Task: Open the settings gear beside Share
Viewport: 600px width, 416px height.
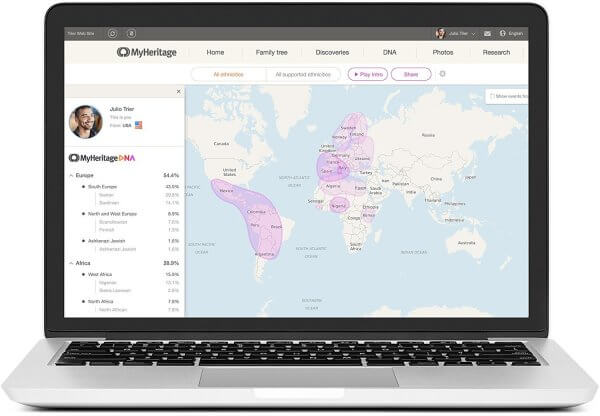Action: [x=442, y=73]
